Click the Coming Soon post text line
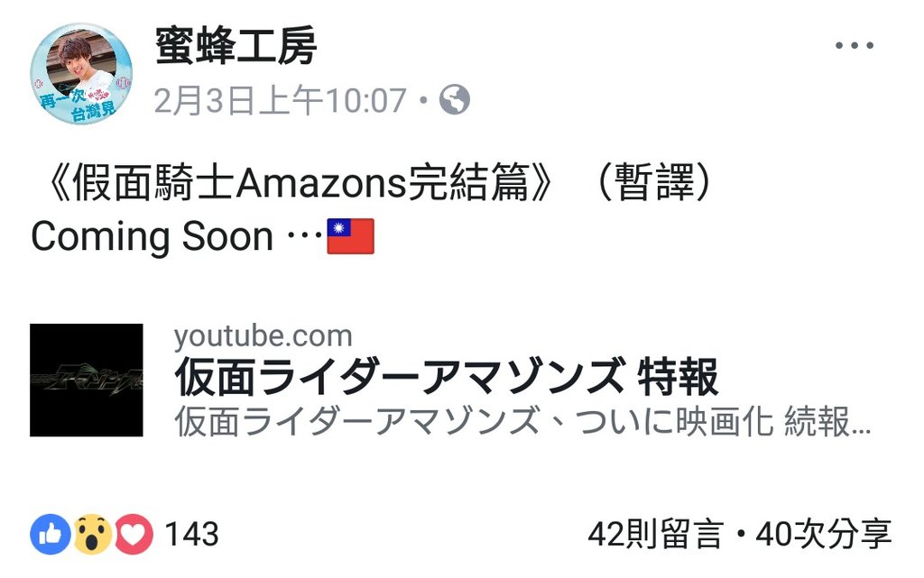The height and width of the screenshot is (578, 924). tap(176, 236)
